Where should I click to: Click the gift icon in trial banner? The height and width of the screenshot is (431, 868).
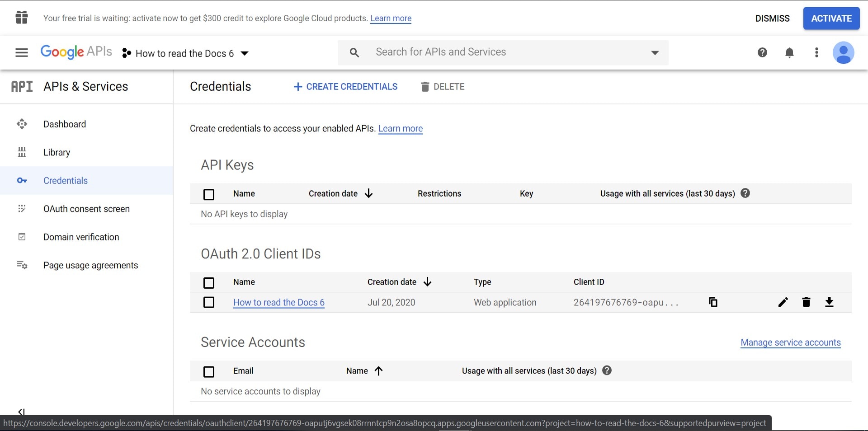click(x=22, y=18)
